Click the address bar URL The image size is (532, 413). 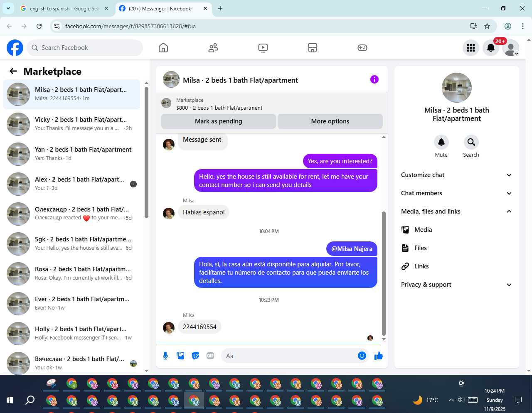click(x=131, y=26)
